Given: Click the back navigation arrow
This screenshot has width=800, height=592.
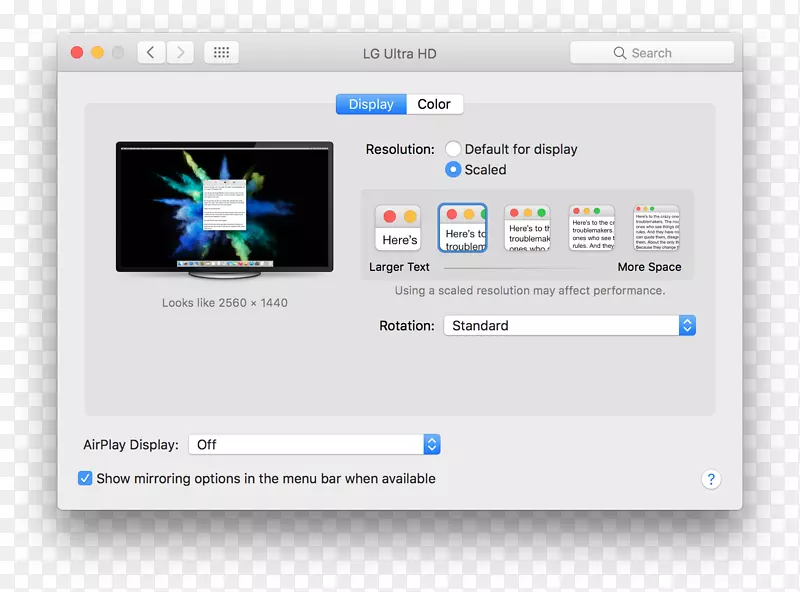Looking at the screenshot, I should click(x=150, y=52).
